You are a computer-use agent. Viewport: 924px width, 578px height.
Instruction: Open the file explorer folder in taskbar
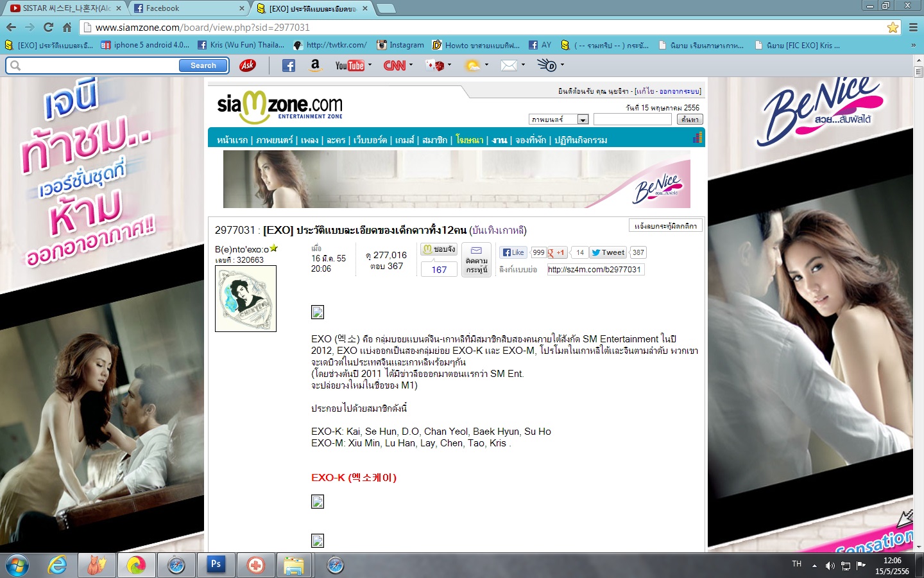click(x=294, y=565)
